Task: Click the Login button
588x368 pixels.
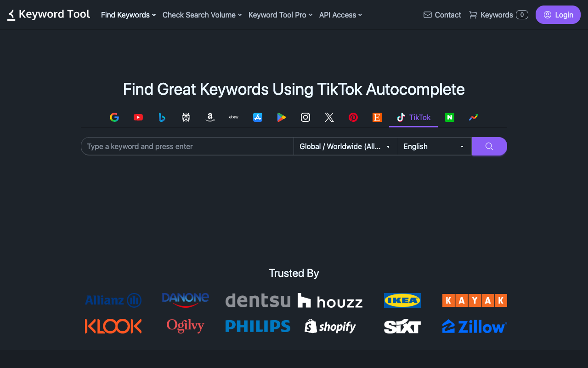Action: 558,15
